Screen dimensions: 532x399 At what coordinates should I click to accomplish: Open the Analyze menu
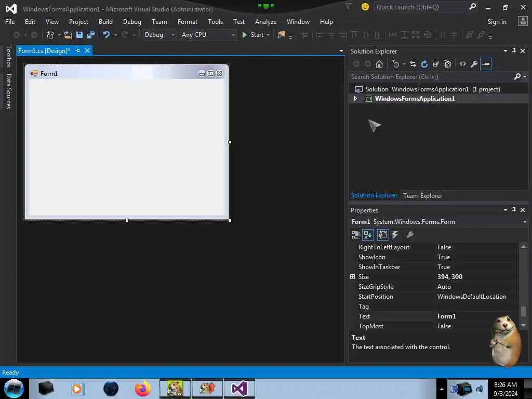pyautogui.click(x=265, y=22)
